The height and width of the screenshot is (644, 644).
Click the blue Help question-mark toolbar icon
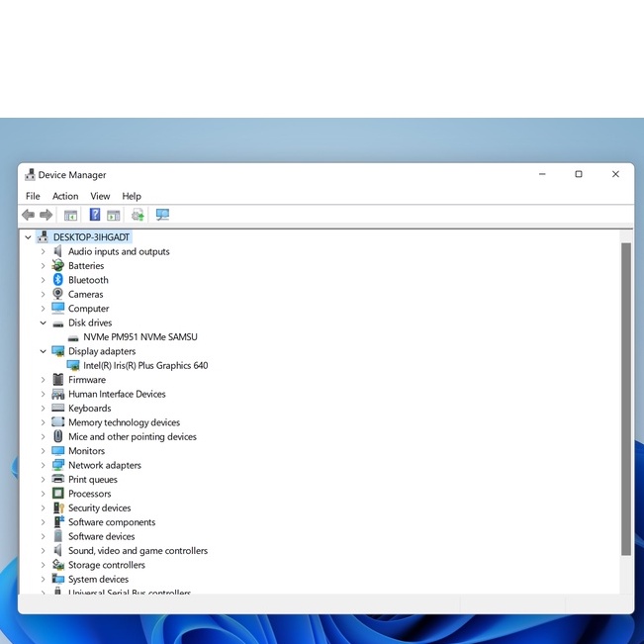click(x=95, y=215)
